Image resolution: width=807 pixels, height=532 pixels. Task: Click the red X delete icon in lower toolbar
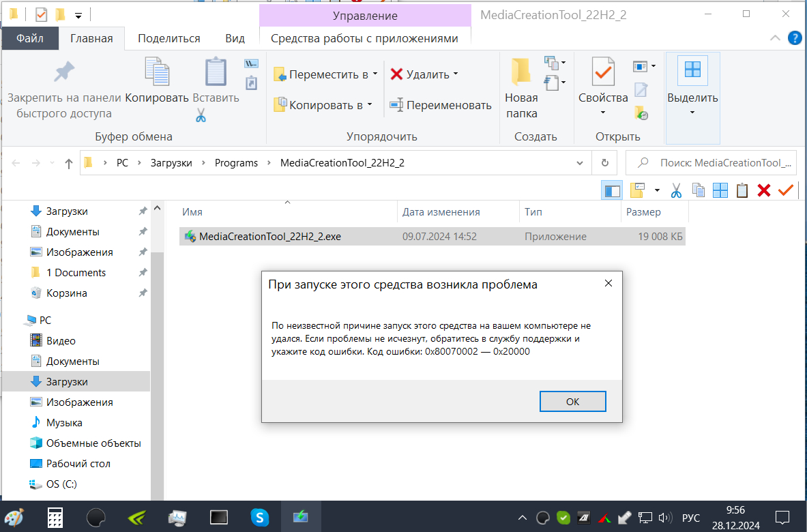coord(764,190)
